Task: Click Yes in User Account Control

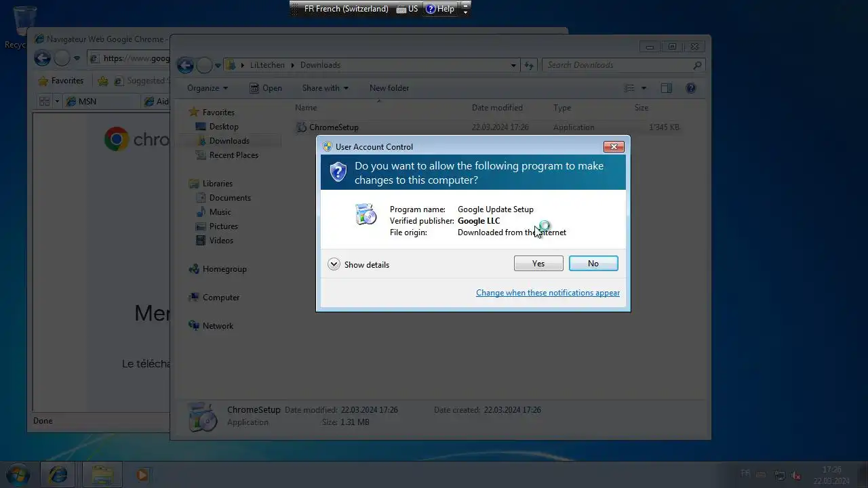Action: click(x=538, y=264)
